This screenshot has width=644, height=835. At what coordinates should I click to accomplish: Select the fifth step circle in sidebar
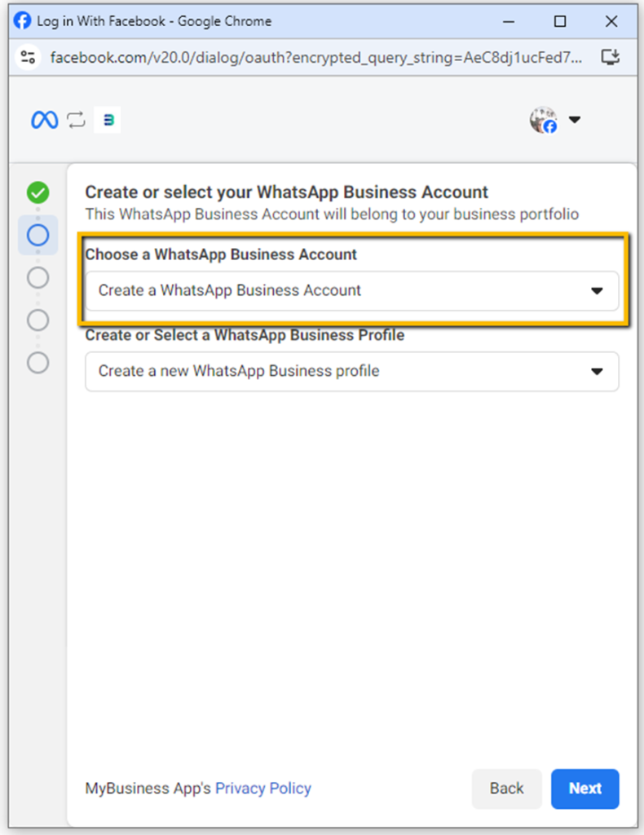37,363
